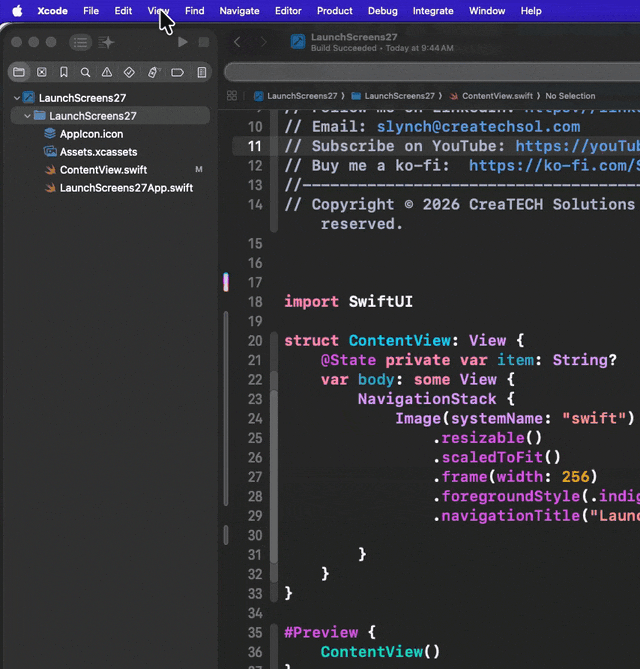Click the 256 width value

[x=575, y=477]
